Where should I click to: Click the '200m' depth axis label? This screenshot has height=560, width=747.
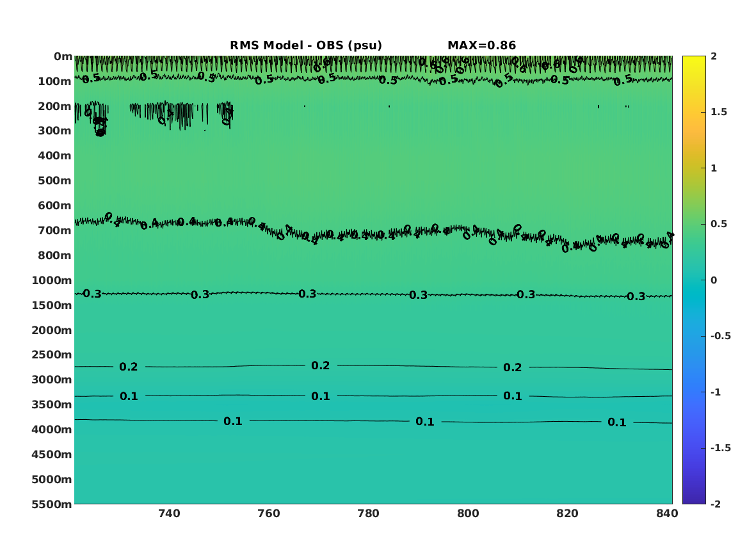coord(55,106)
